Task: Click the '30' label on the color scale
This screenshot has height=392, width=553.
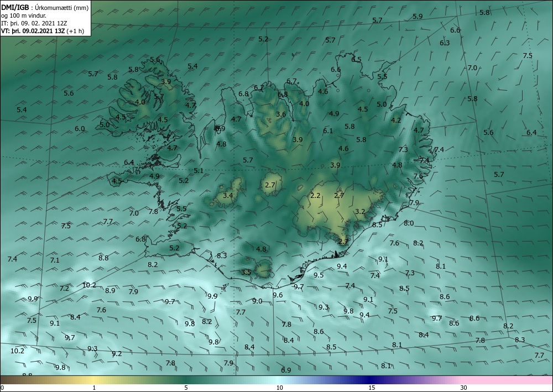Action: point(464,388)
